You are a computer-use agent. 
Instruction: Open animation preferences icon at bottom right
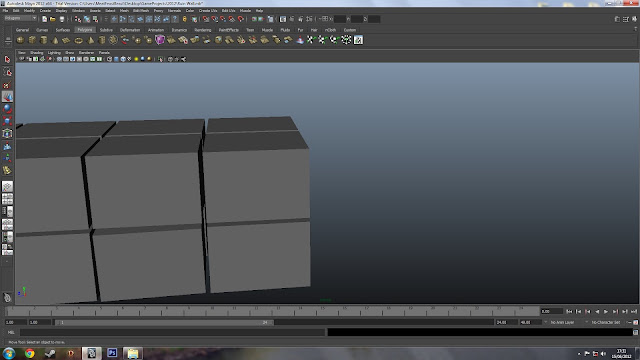point(635,322)
